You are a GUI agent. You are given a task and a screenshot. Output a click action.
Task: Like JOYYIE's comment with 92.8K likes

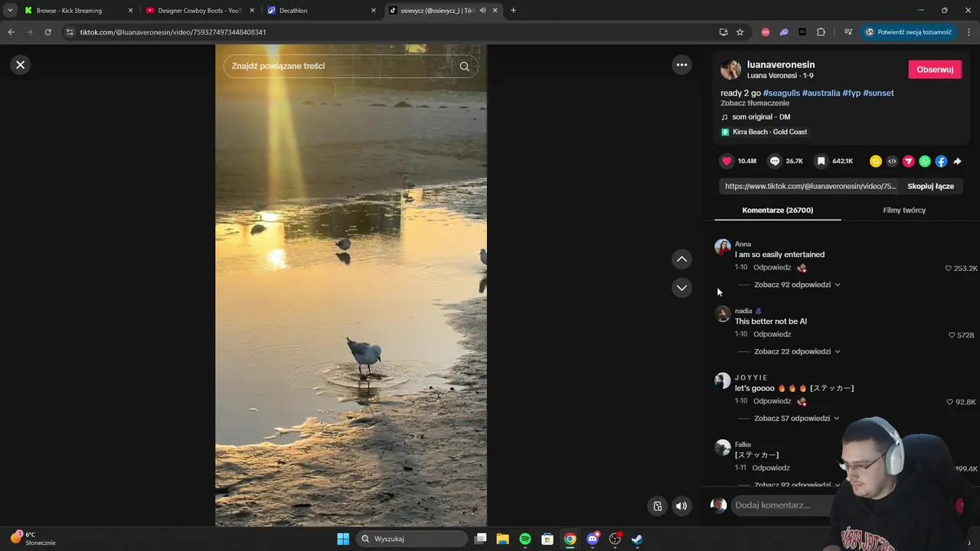click(x=949, y=403)
